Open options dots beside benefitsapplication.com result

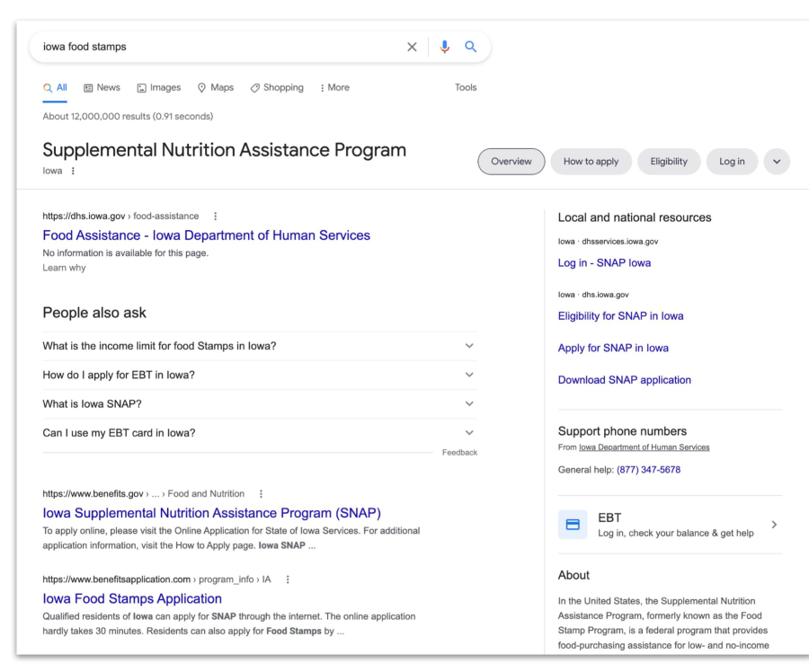(288, 579)
